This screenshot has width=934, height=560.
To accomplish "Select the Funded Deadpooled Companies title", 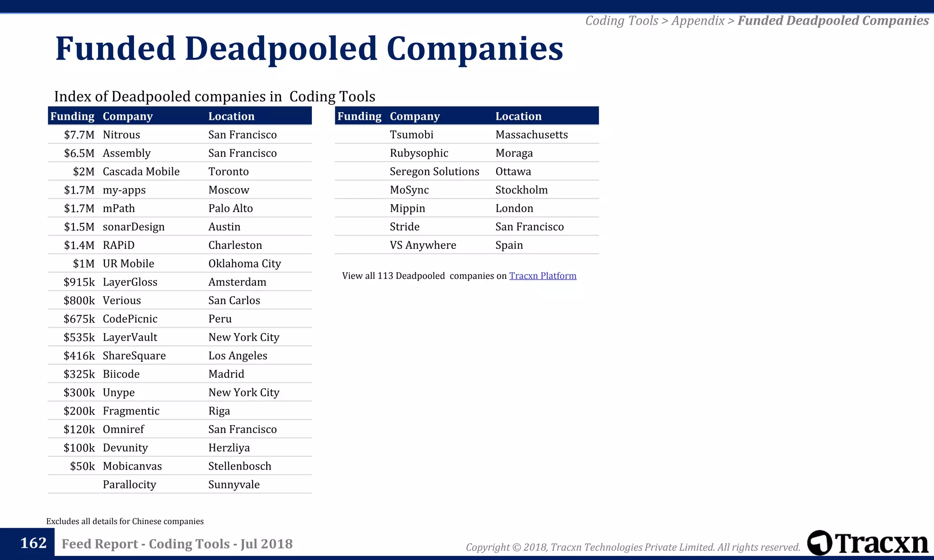I will coord(309,48).
